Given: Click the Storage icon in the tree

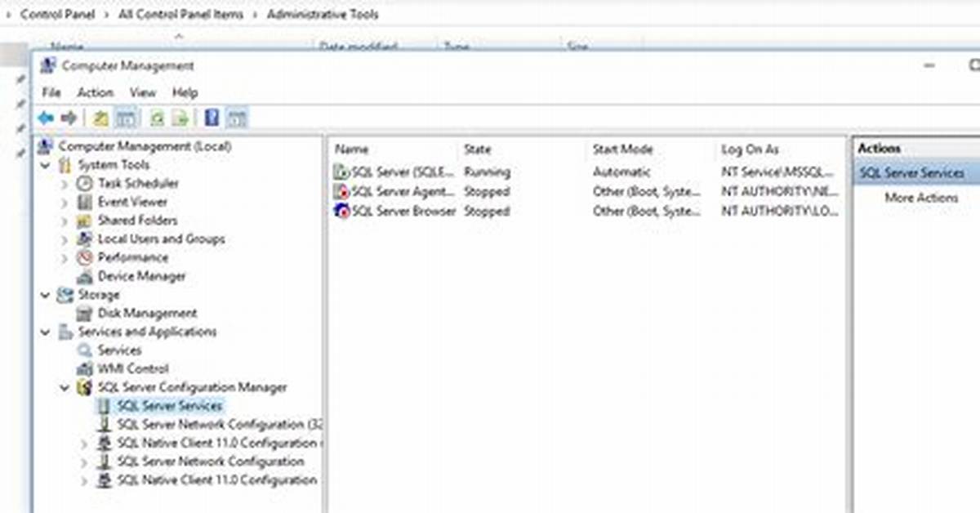Looking at the screenshot, I should pyautogui.click(x=65, y=295).
